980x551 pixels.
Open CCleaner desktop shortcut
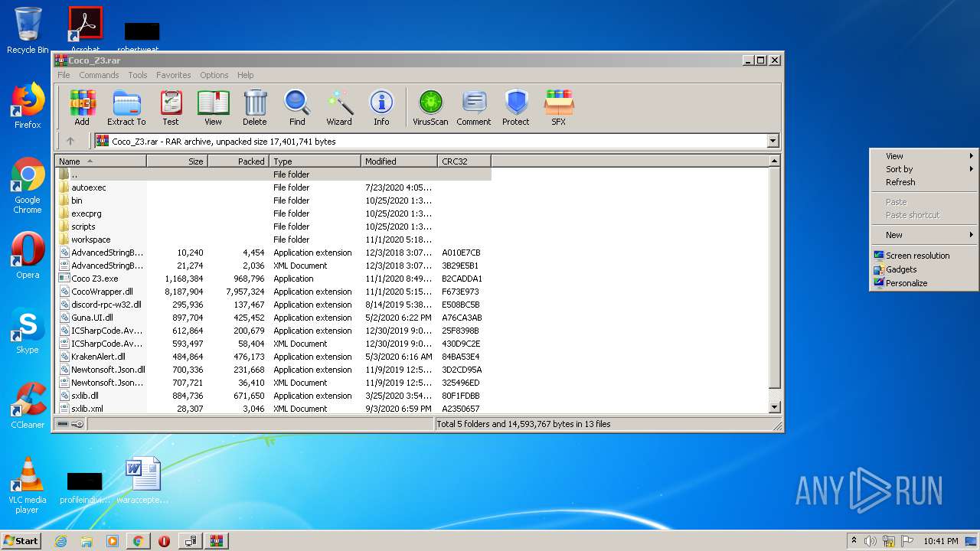tap(28, 406)
